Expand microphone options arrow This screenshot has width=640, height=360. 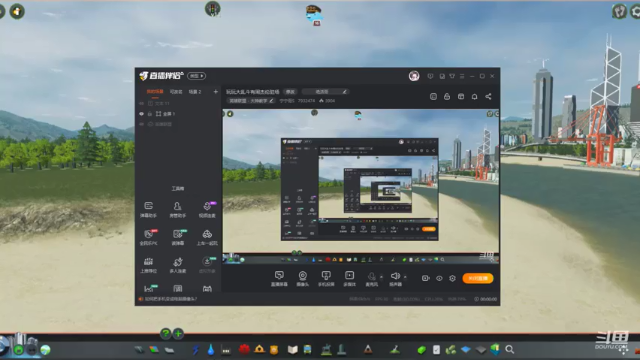coord(381,276)
